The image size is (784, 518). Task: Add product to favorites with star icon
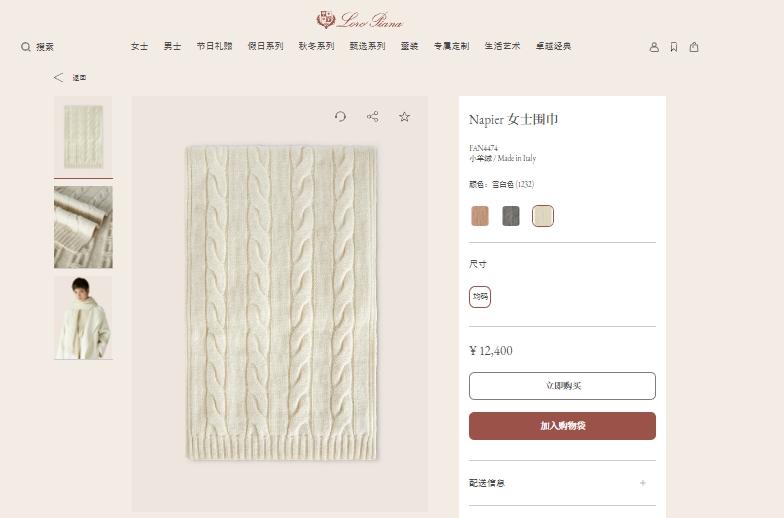click(x=404, y=117)
